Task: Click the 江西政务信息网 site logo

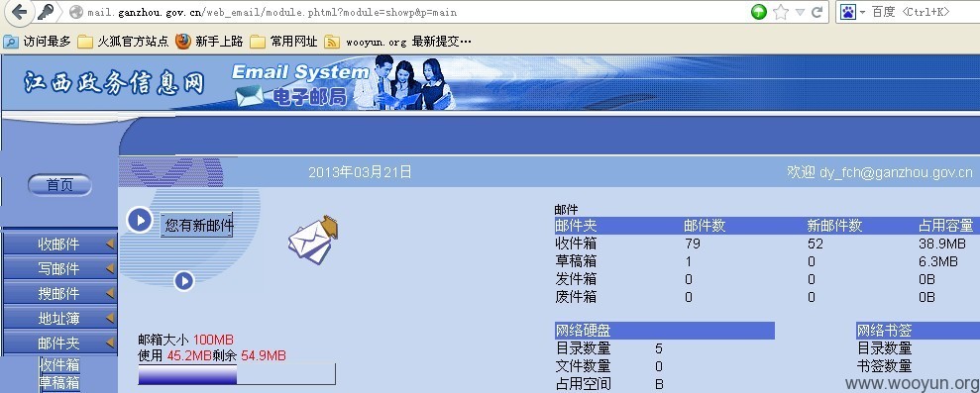Action: [x=115, y=82]
